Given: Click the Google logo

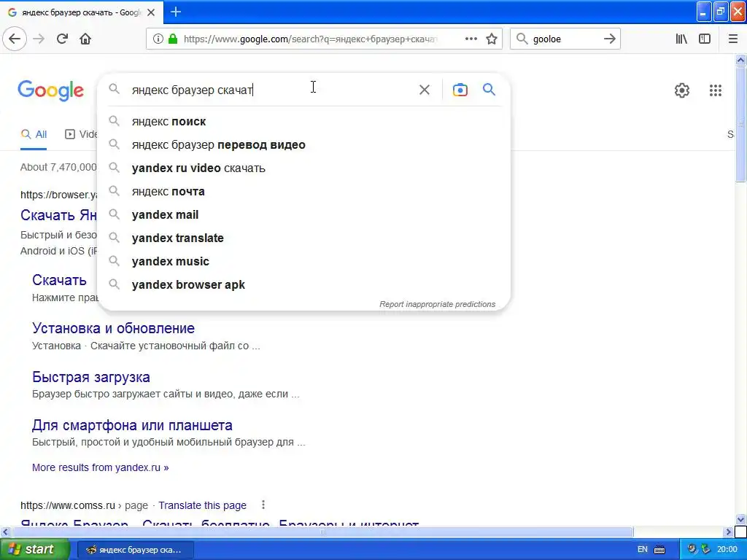Looking at the screenshot, I should pos(50,90).
